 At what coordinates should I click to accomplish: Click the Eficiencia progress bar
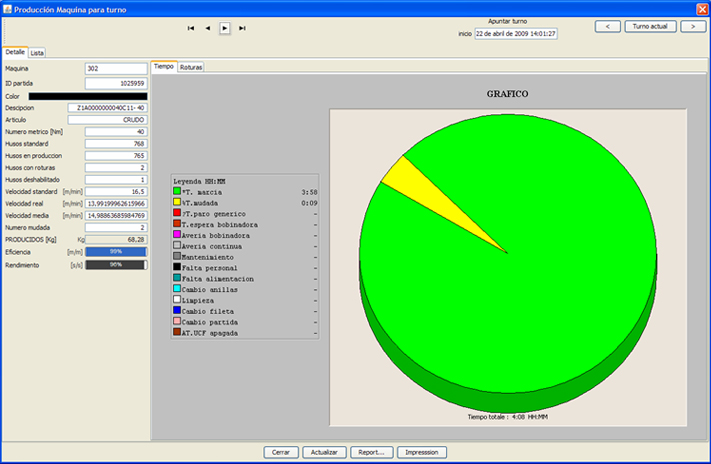click(116, 252)
